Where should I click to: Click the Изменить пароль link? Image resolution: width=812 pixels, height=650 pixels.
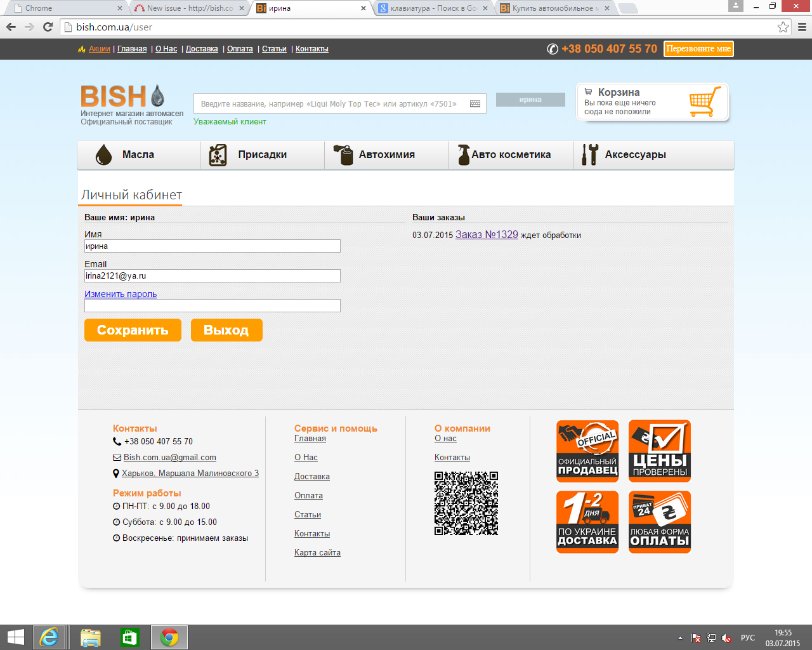(x=121, y=294)
